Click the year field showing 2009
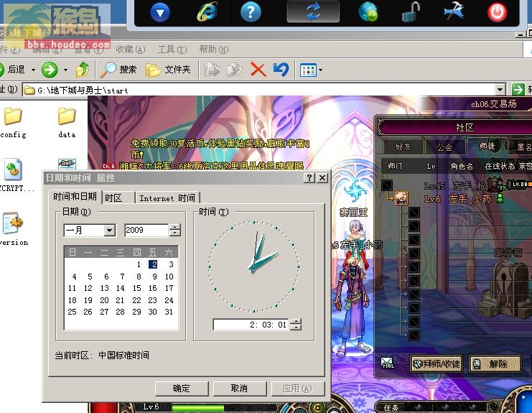This screenshot has width=532, height=413. point(146,230)
